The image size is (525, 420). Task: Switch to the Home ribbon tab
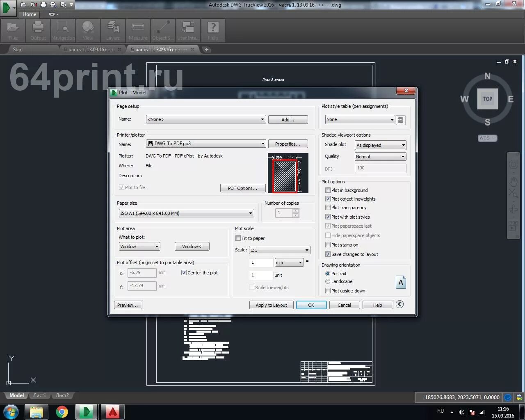coord(30,14)
